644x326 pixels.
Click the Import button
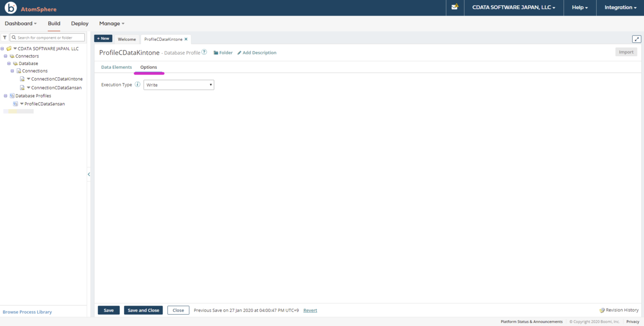pos(626,52)
